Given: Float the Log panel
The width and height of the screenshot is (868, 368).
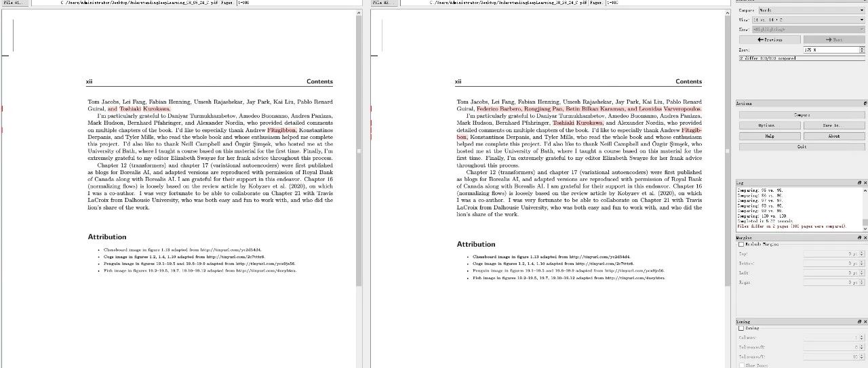Looking at the screenshot, I should pos(859,183).
